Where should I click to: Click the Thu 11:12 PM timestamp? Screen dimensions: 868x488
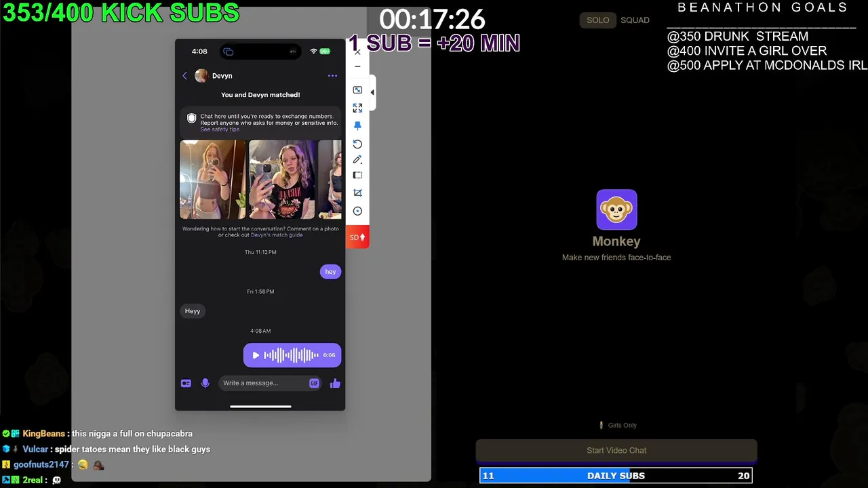pyautogui.click(x=260, y=252)
